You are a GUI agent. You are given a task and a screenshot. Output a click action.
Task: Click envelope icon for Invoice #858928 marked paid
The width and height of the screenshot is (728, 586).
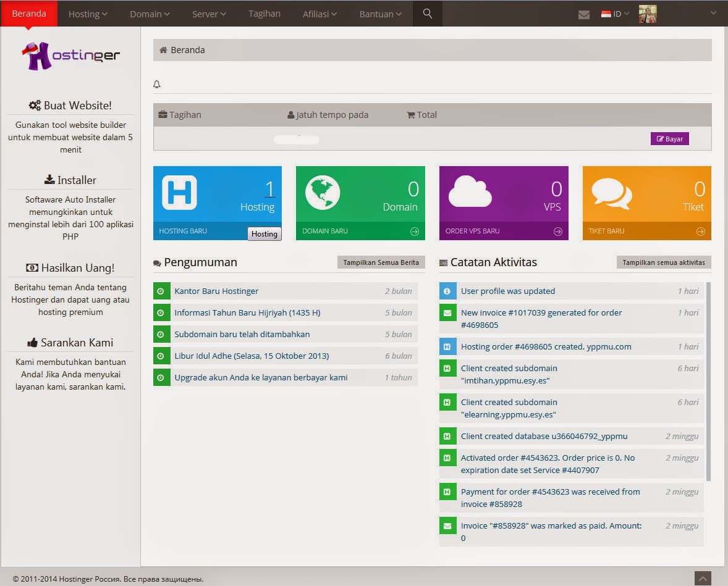point(447,525)
